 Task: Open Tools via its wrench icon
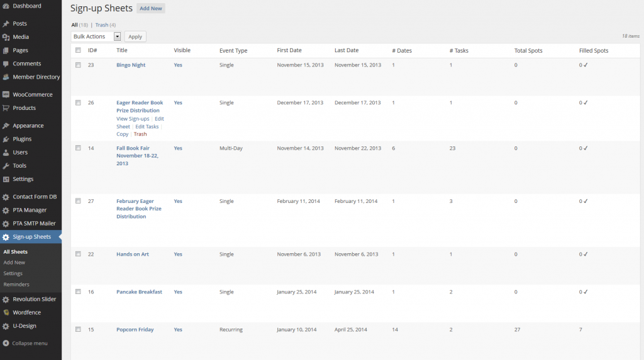point(6,166)
